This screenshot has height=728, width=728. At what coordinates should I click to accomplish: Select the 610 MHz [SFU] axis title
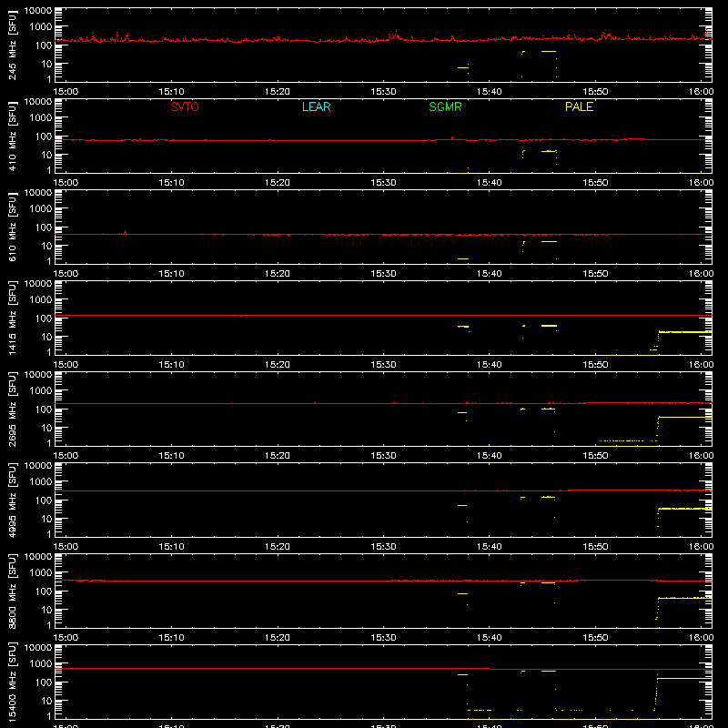point(13,227)
